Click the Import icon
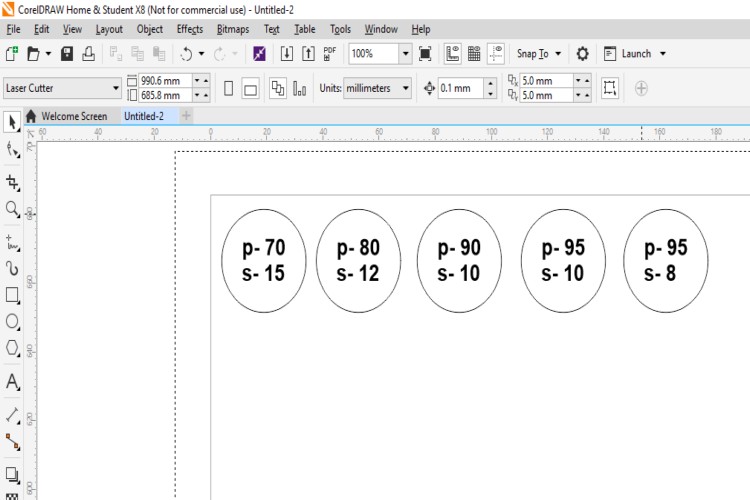750x500 pixels. [x=287, y=54]
